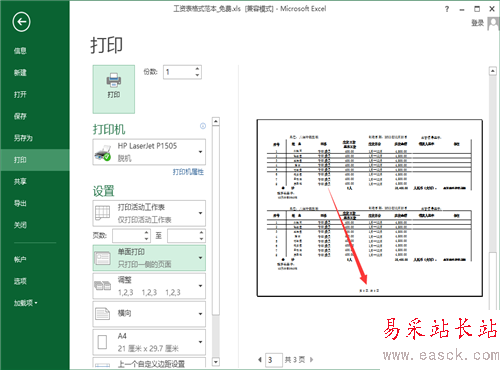
Task: Select 新建 in the sidebar
Action: pos(20,73)
